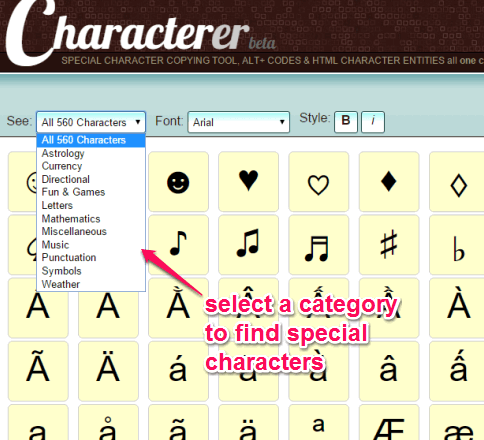This screenshot has height=440, width=484.
Task: Copy the single eighth note symbol
Action: (x=178, y=245)
